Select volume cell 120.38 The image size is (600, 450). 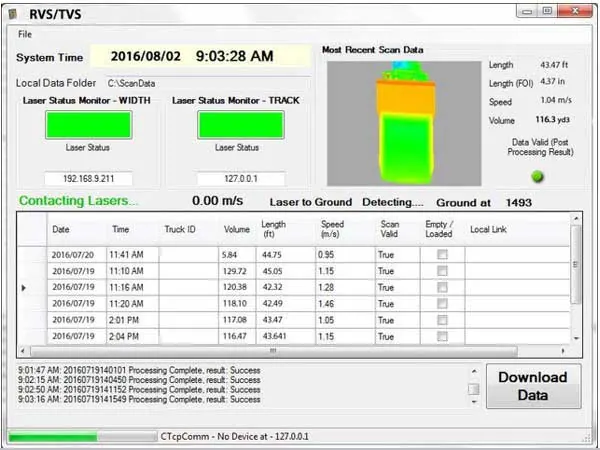coord(237,287)
